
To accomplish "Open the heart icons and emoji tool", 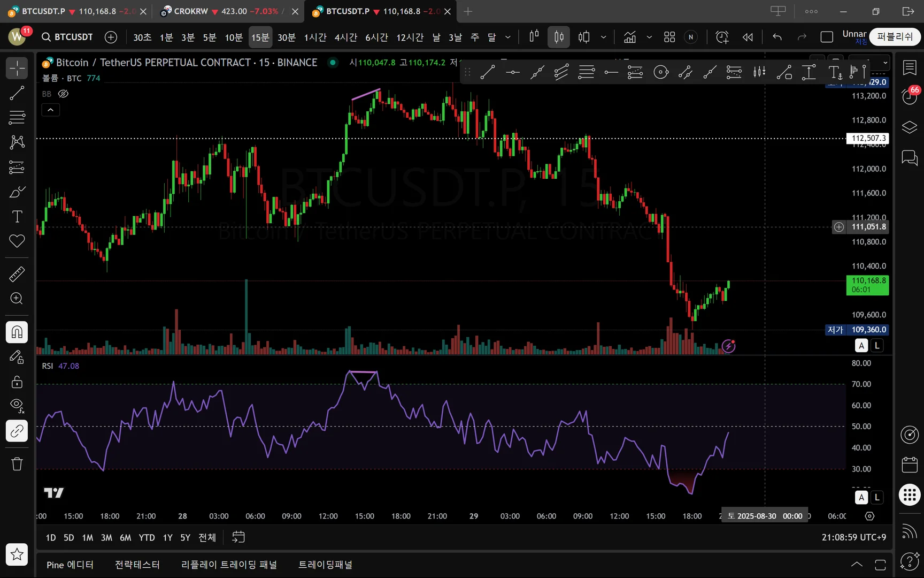I will [17, 241].
